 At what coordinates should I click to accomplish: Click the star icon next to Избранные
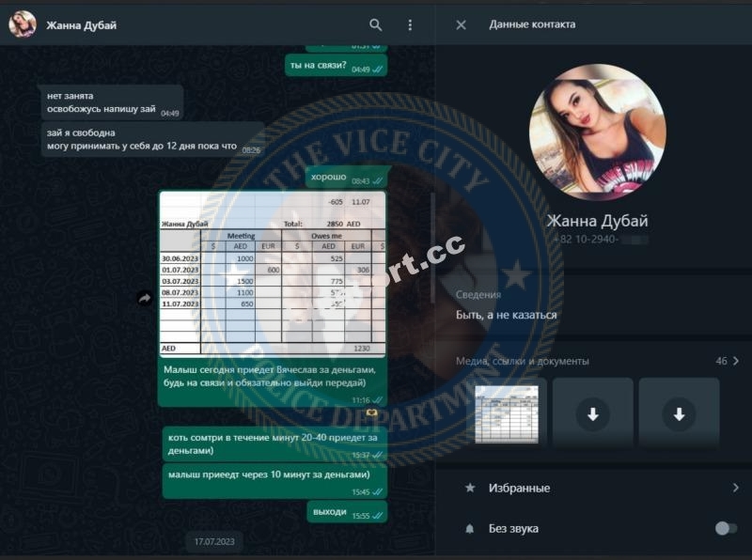pos(470,488)
